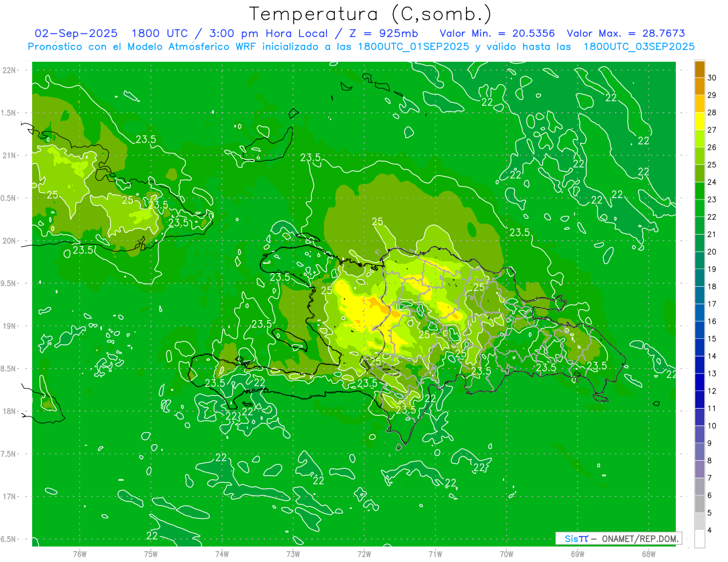Viewport: 728px width, 562px height.
Task: Click the colorbar label '25'
Action: (712, 165)
